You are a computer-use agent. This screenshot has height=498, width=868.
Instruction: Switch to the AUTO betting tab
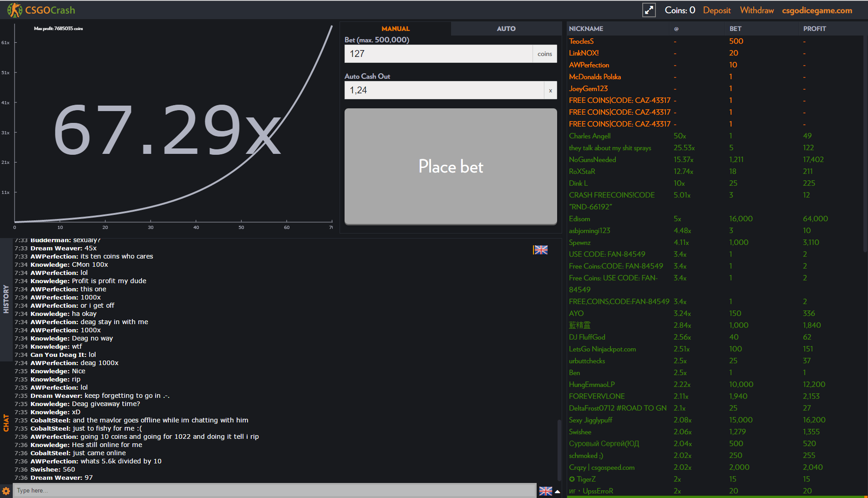click(506, 29)
